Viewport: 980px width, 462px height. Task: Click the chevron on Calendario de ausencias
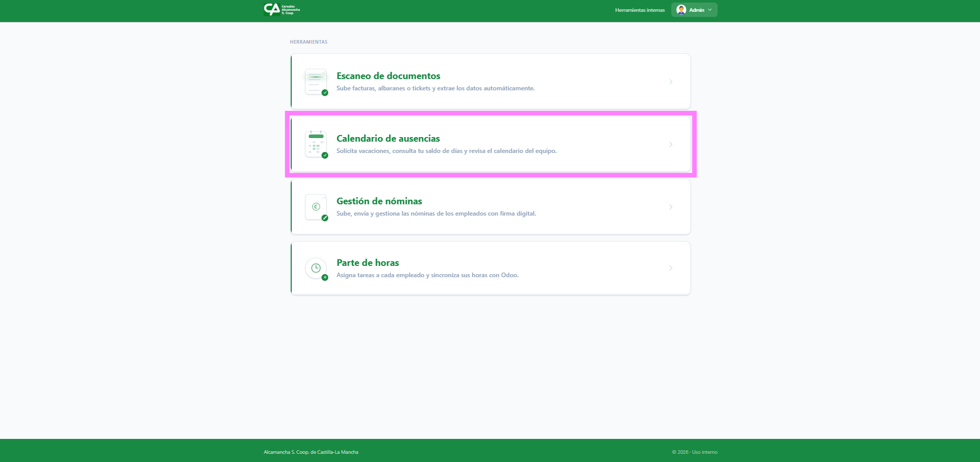coord(671,144)
